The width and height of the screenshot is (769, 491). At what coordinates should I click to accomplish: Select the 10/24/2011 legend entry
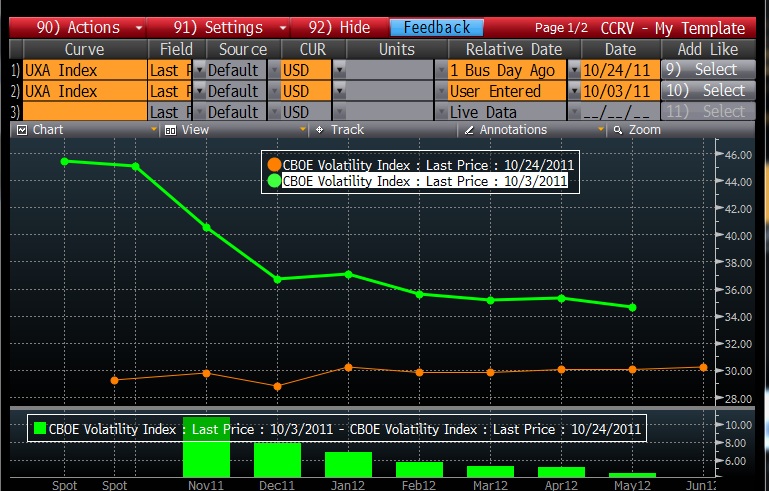pos(428,165)
